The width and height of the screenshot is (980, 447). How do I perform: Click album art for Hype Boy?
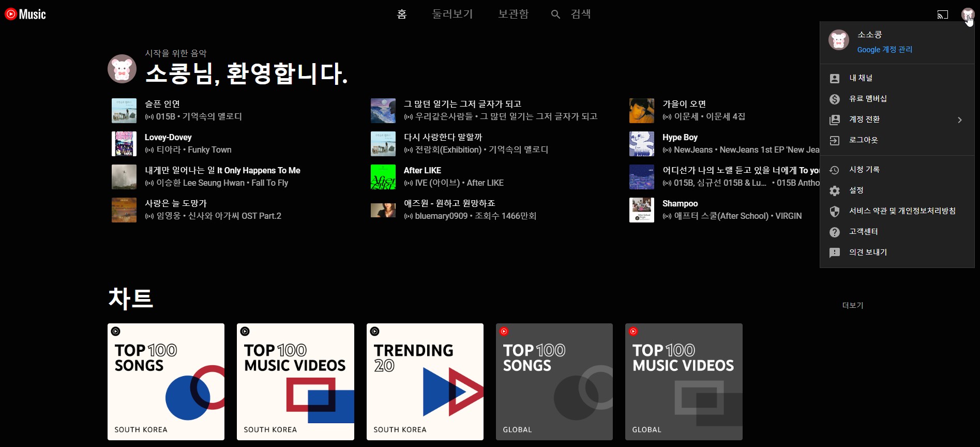click(642, 144)
